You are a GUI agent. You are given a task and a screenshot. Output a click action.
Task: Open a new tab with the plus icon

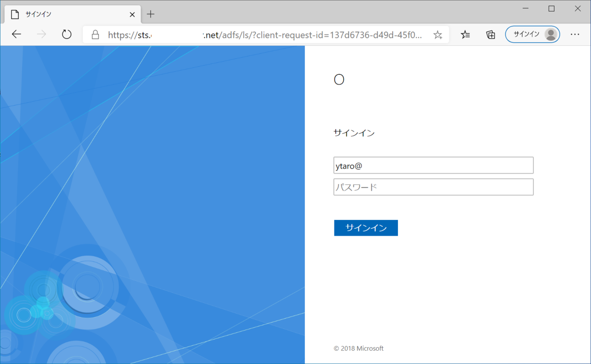pyautogui.click(x=151, y=14)
